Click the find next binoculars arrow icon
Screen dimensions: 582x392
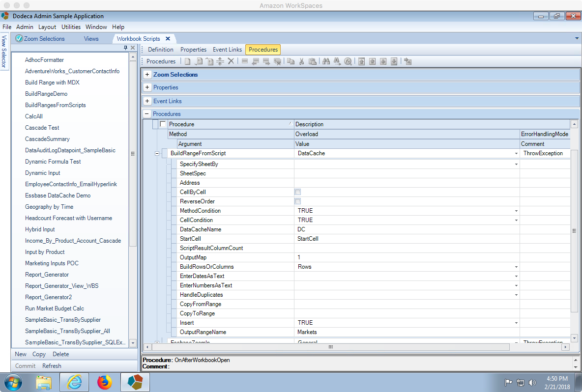(337, 61)
